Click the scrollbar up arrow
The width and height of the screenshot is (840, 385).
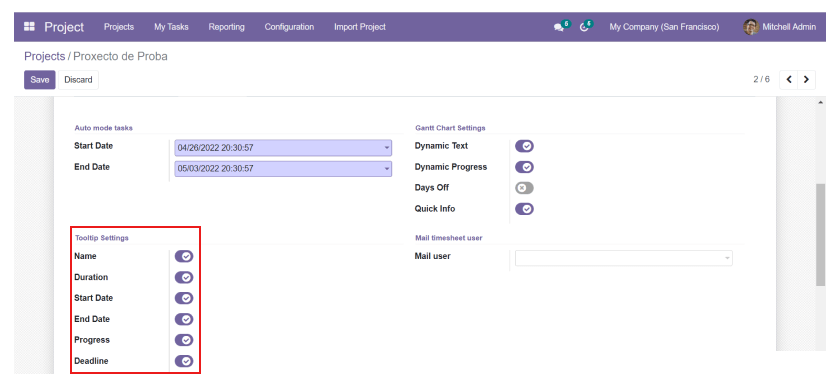[x=820, y=103]
